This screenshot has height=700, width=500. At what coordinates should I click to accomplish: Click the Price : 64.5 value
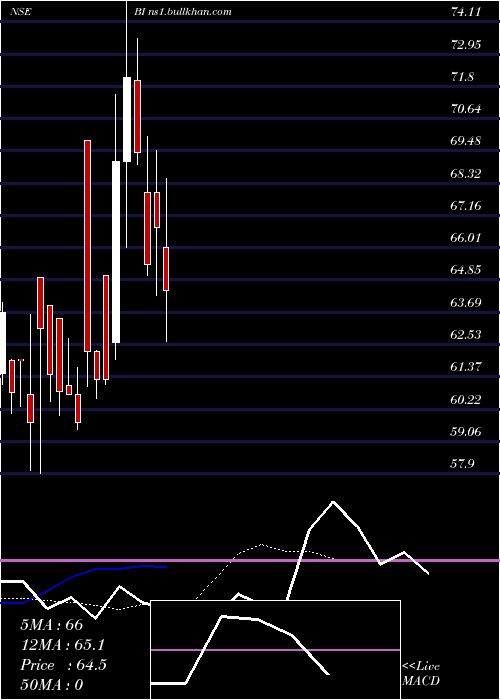(63, 665)
